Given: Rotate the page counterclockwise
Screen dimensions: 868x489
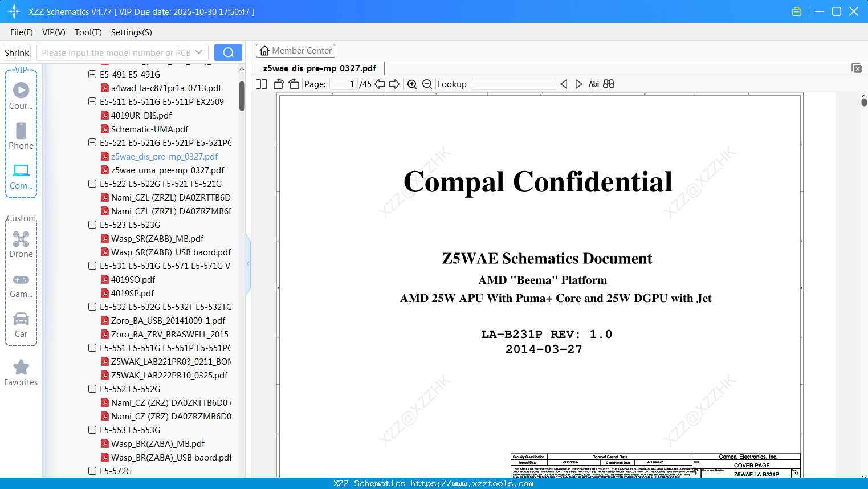Looking at the screenshot, I should pyautogui.click(x=279, y=84).
